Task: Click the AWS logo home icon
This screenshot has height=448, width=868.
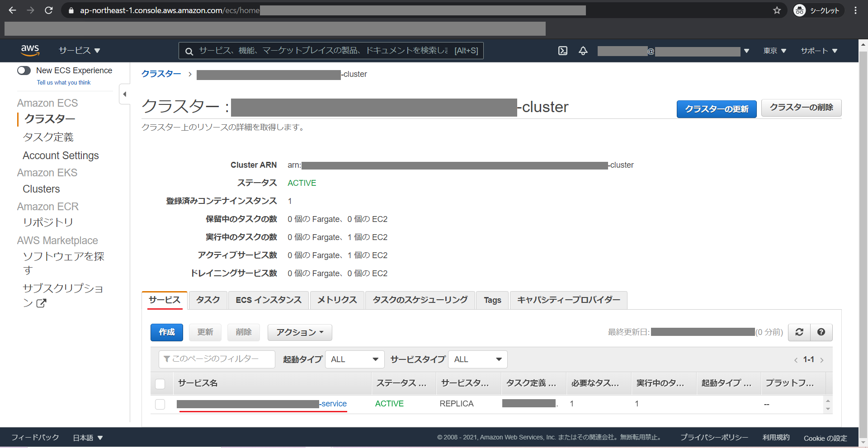Action: (x=30, y=50)
